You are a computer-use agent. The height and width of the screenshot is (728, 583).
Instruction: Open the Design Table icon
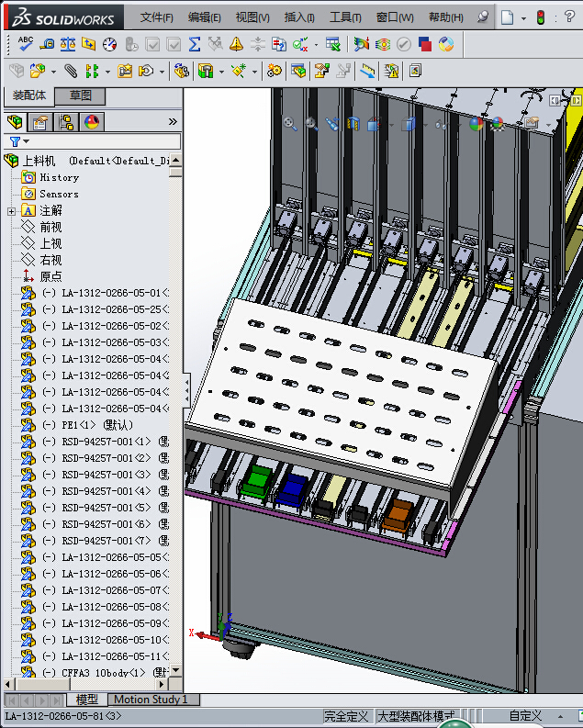tap(332, 44)
